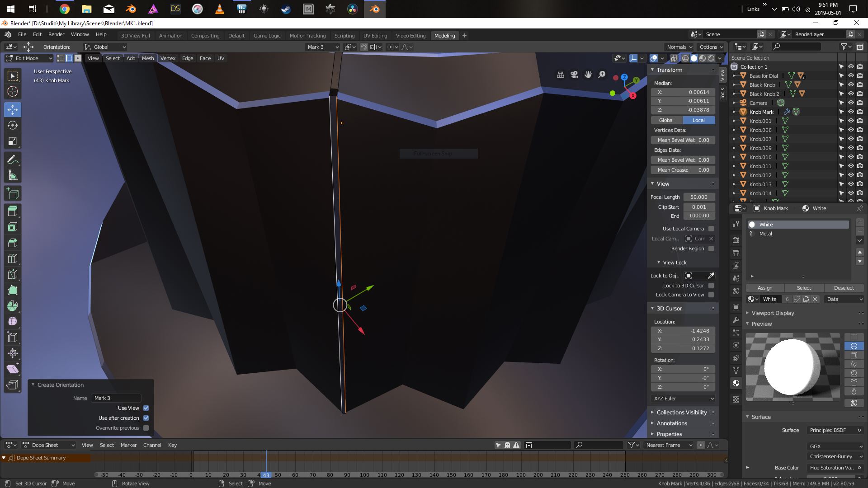The height and width of the screenshot is (488, 868).
Task: Select the Edge Slide tool
Action: pos(13,337)
